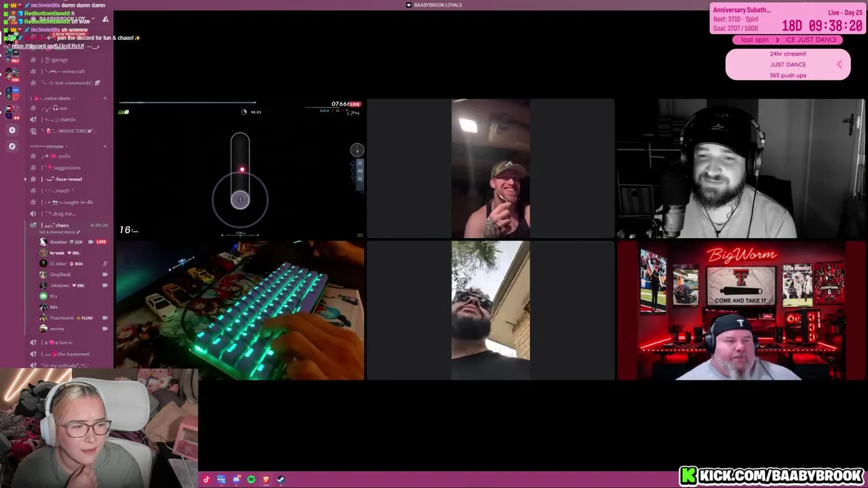Click the muted mic icon beside El Joker
This screenshot has height=488, width=868.
pos(104,264)
